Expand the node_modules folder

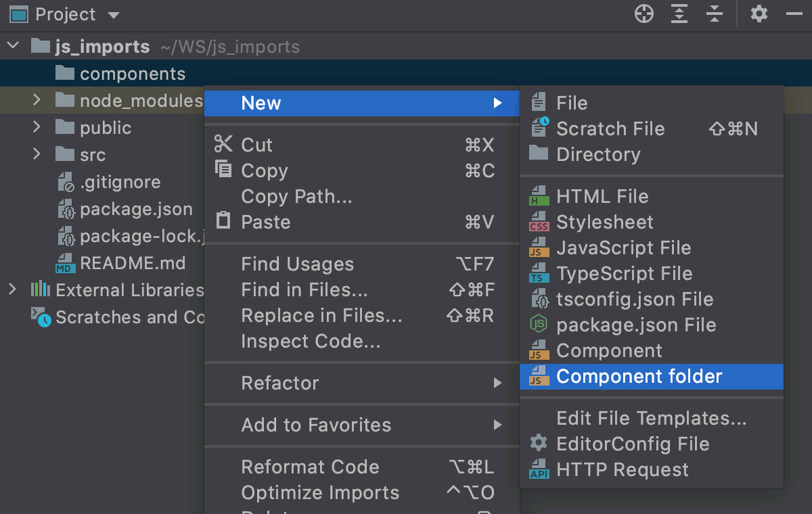(x=39, y=100)
